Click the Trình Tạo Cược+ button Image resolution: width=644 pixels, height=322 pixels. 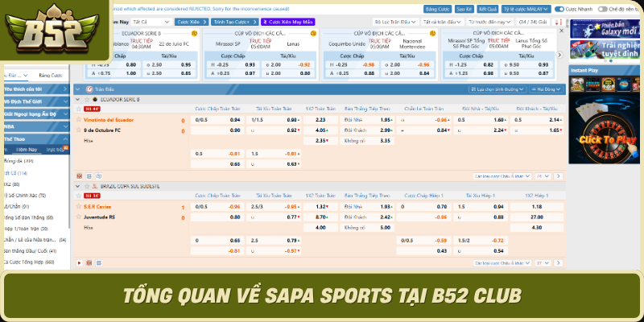[234, 22]
